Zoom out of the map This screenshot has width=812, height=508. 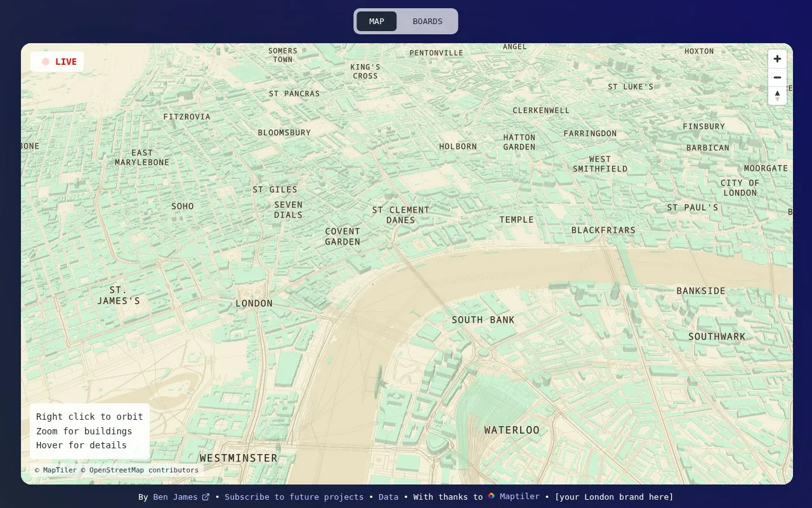click(x=777, y=77)
